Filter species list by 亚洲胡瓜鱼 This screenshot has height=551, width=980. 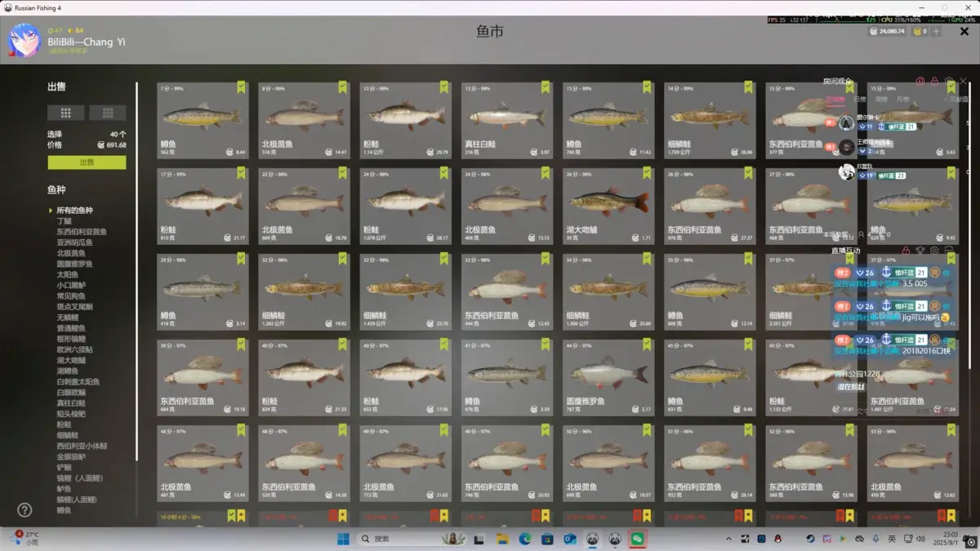pos(74,242)
